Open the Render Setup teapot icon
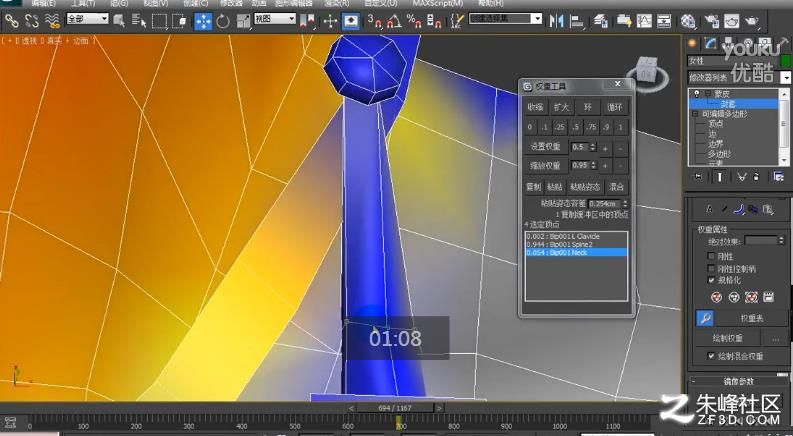This screenshot has width=793, height=436. coord(712,21)
